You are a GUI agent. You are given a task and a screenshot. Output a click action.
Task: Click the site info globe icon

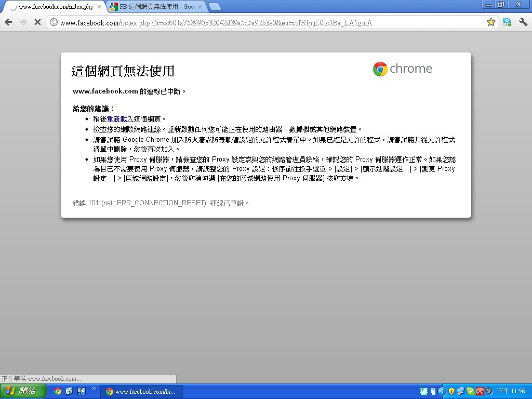pyautogui.click(x=54, y=22)
